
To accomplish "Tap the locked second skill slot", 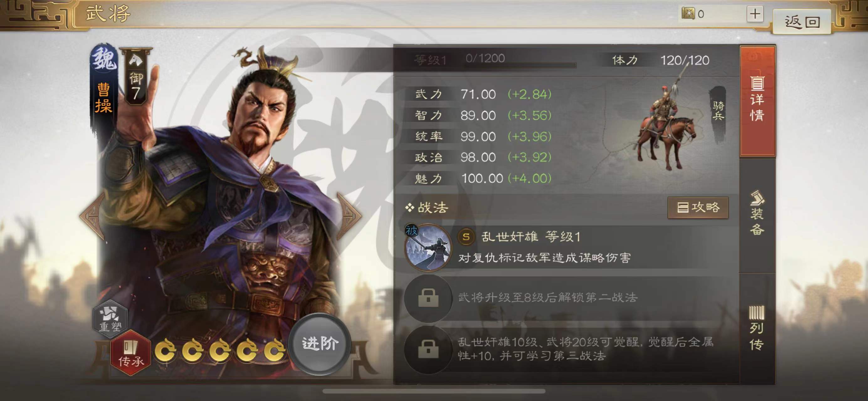I will [428, 298].
